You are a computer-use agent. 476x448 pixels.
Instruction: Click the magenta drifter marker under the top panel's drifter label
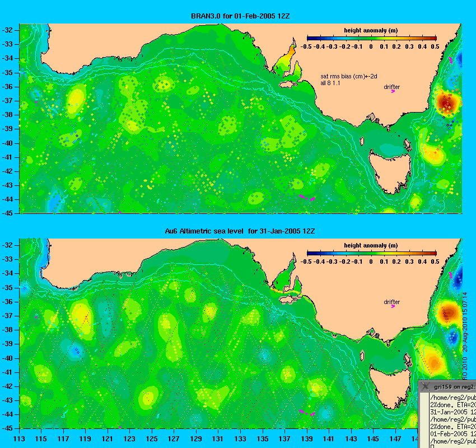[x=393, y=91]
